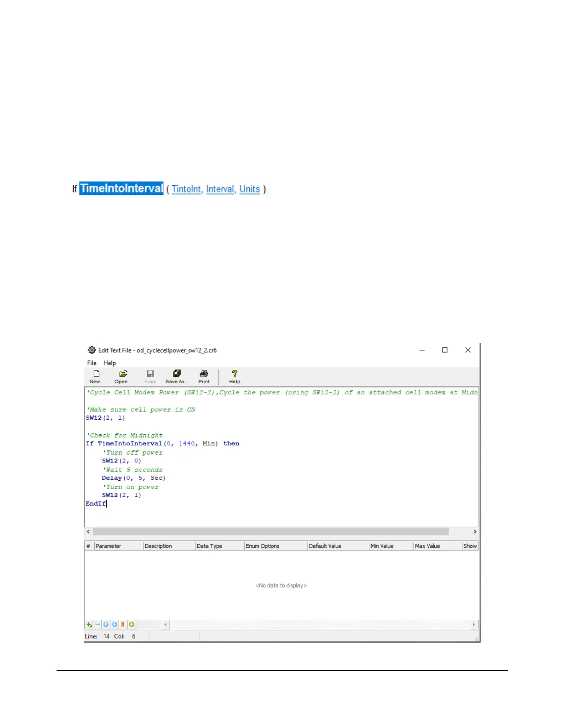Open a file with the Open icon
The image size is (563, 728).
(123, 376)
